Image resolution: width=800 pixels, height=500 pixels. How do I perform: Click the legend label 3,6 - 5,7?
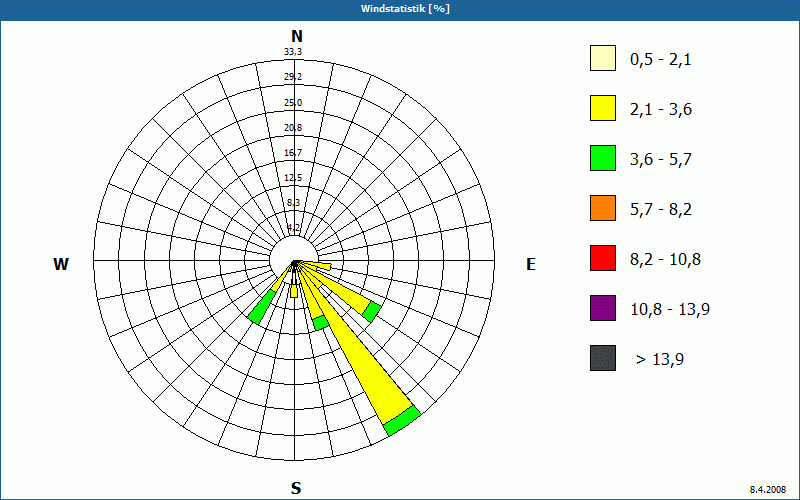point(661,160)
